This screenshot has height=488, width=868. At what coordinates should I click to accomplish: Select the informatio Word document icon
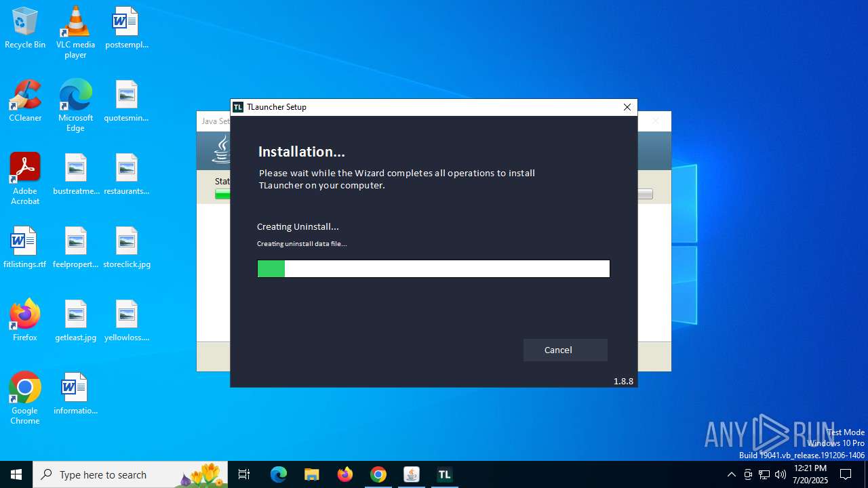point(76,394)
